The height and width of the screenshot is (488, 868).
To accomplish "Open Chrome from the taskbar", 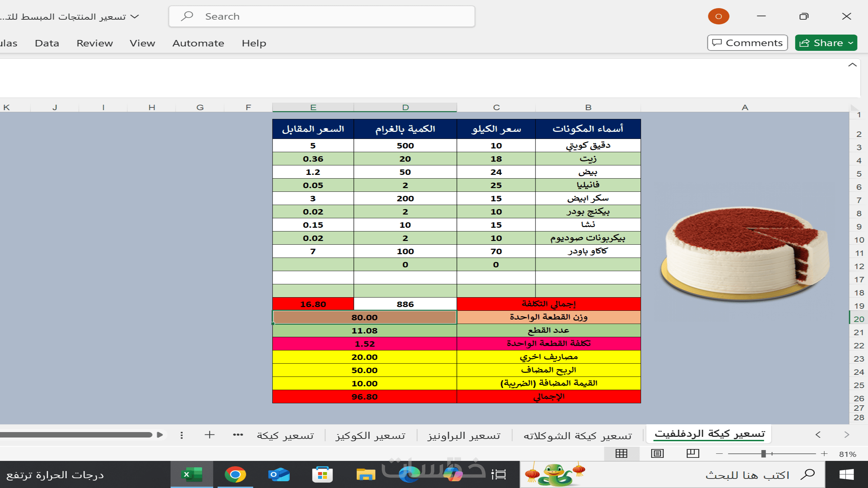I will (235, 474).
